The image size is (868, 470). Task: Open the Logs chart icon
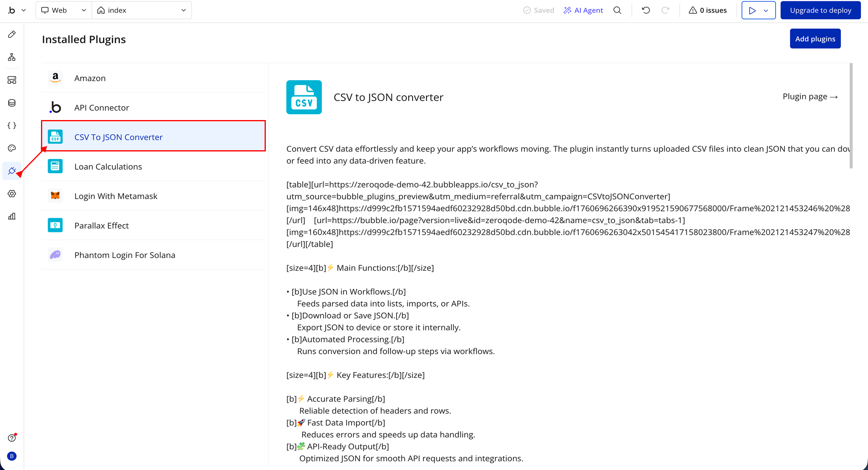coord(12,216)
